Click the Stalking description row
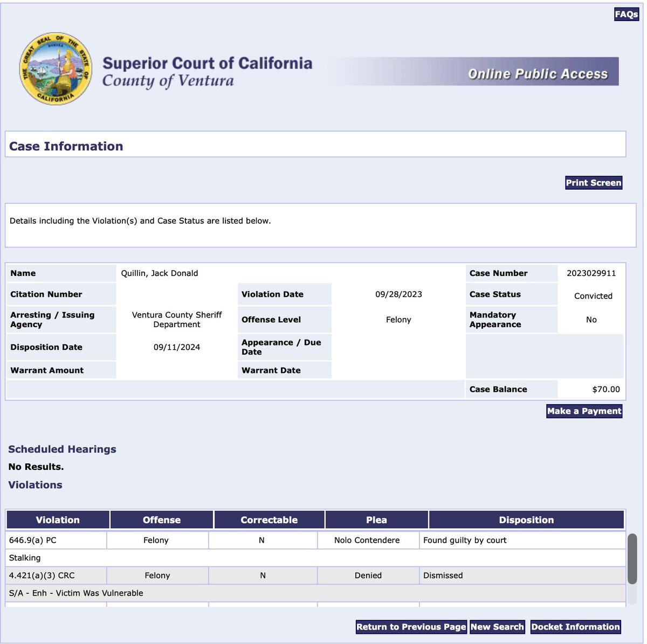 pyautogui.click(x=315, y=558)
